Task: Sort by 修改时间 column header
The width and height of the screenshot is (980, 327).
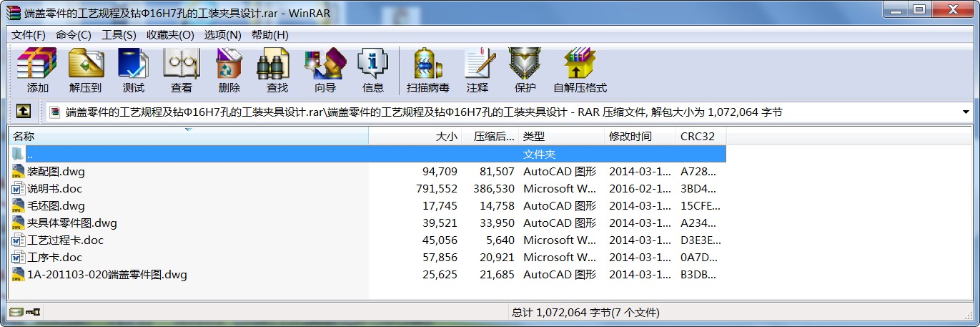Action: pos(640,136)
